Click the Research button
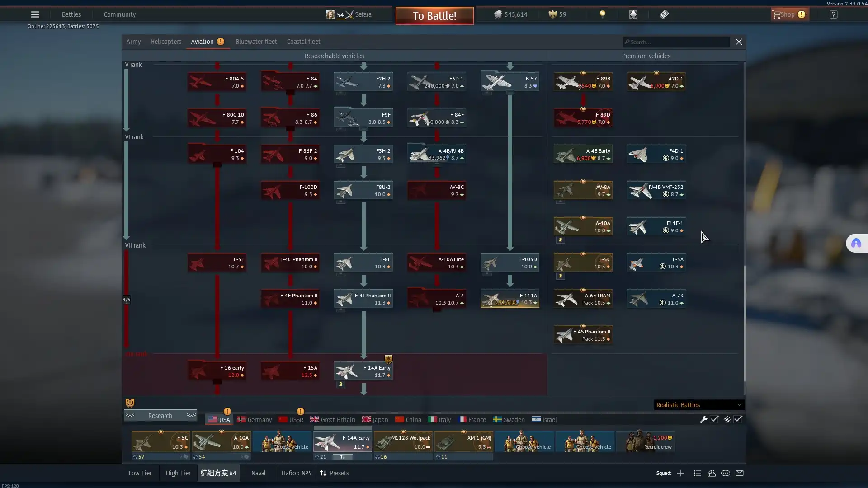868x488 pixels. point(160,416)
